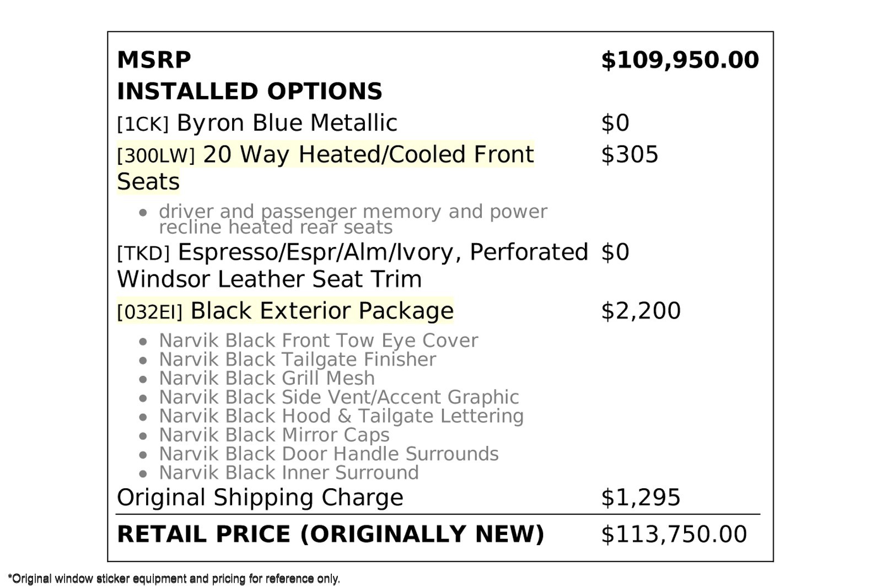Select Narvik Black Grill Mesh item
This screenshot has height=588, width=882.
click(266, 378)
